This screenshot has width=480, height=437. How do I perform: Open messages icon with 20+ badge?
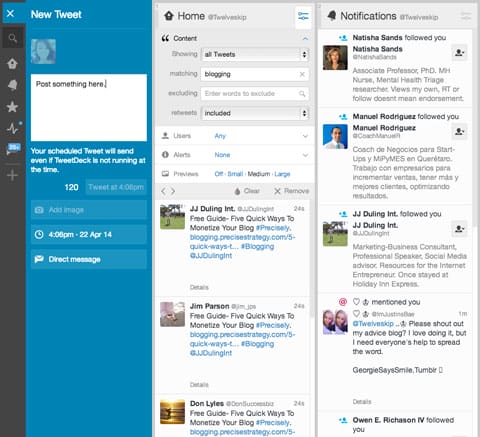[x=13, y=149]
